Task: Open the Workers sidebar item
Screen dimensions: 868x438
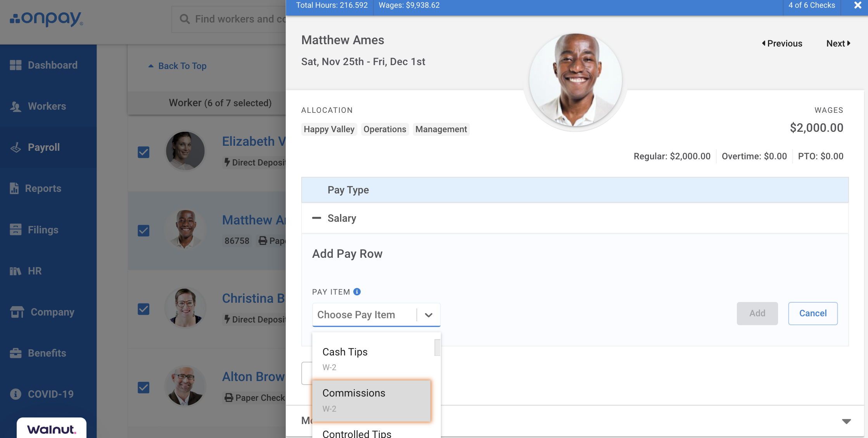Action: [48, 106]
